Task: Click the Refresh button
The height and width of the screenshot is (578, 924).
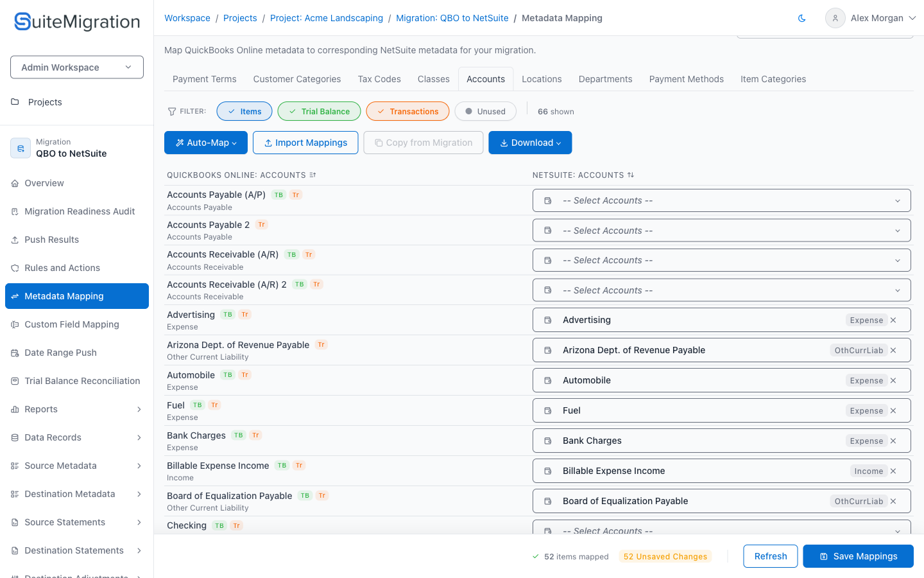Action: [x=771, y=556]
